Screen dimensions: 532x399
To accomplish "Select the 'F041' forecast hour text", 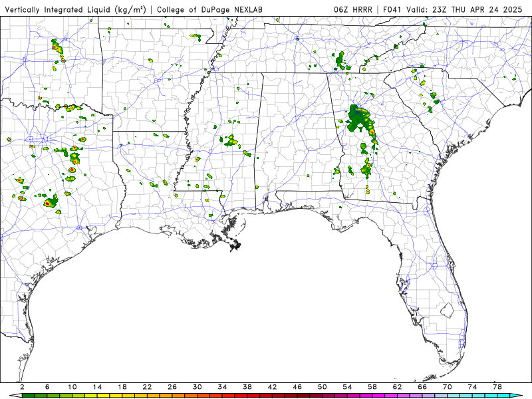I will pos(393,10).
